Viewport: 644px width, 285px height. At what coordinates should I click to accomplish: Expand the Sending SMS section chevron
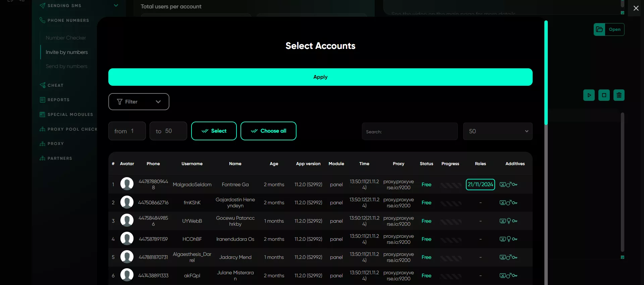tap(116, 5)
